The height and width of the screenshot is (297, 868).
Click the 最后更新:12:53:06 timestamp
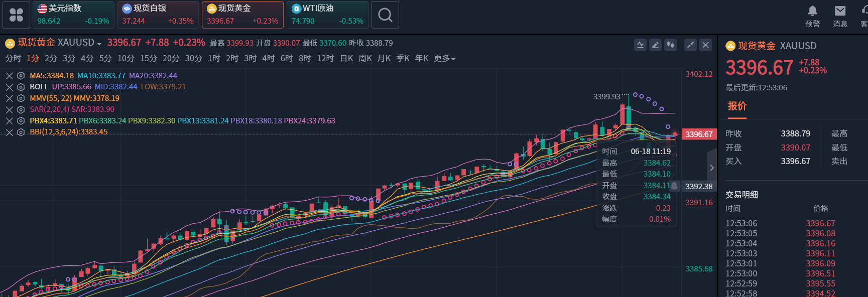(x=756, y=88)
